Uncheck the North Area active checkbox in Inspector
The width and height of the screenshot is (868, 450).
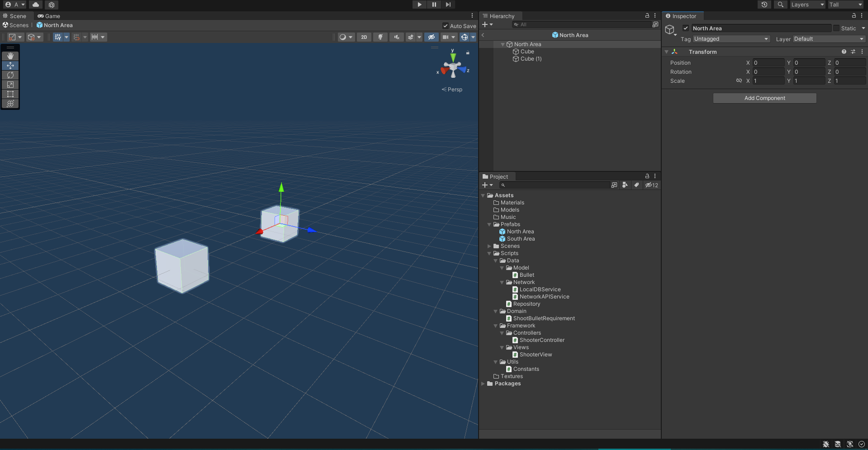point(686,28)
